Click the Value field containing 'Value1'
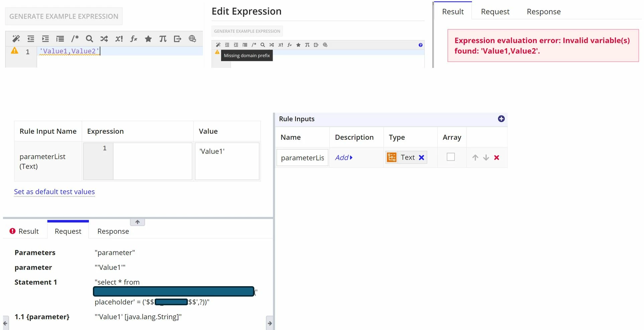This screenshot has height=330, width=644. coord(227,161)
